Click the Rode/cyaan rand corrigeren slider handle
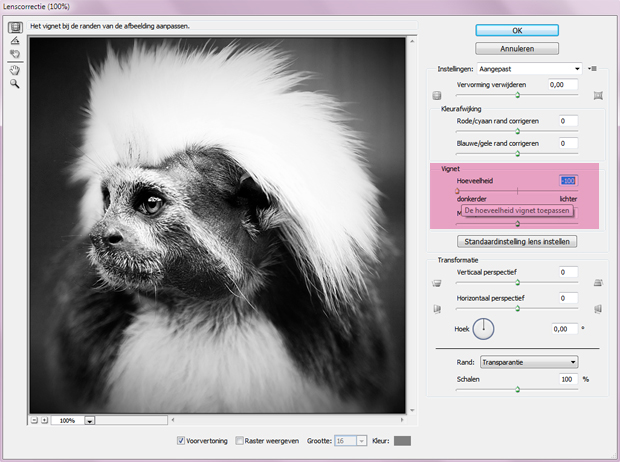This screenshot has width=620, height=462. click(x=517, y=131)
